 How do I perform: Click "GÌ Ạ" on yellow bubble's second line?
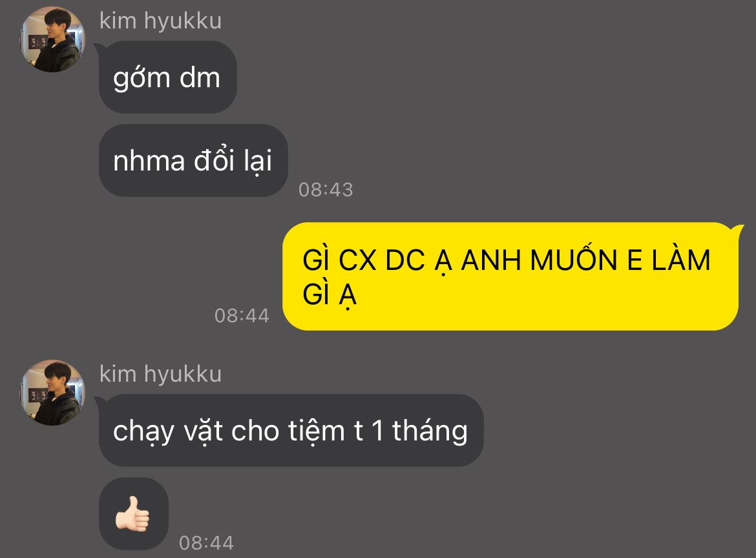click(330, 294)
